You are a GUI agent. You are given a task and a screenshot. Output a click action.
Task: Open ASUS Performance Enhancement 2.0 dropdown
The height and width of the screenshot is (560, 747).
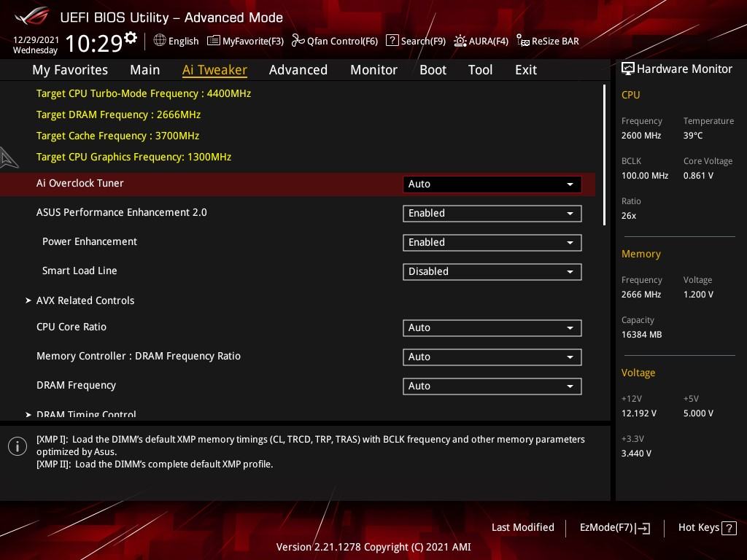coord(492,214)
